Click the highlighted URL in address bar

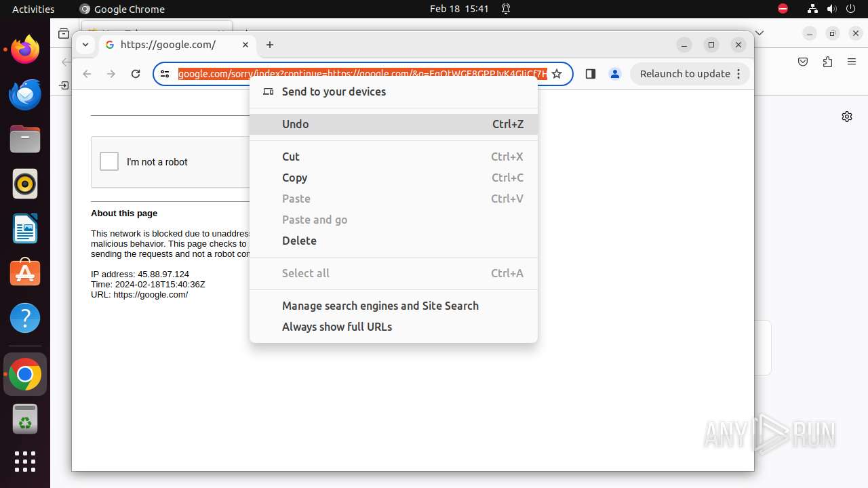point(363,74)
